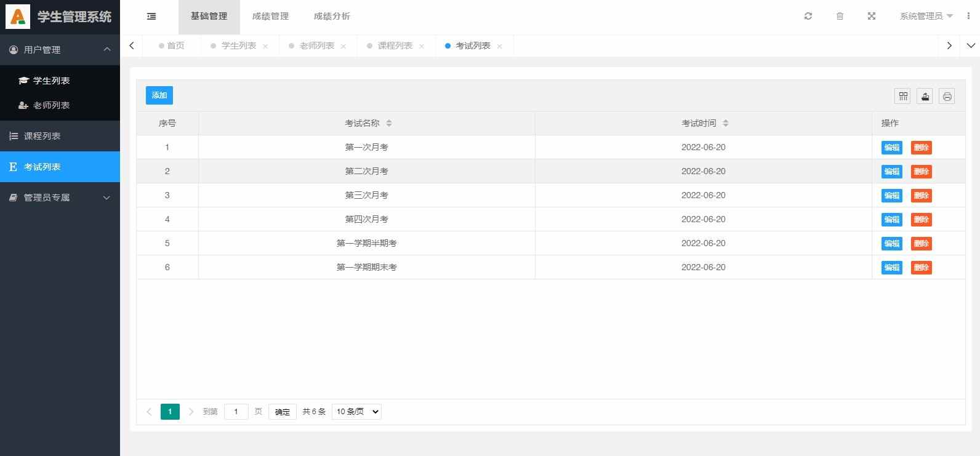This screenshot has height=456, width=980.
Task: Click the refresh icon in top bar
Action: click(808, 17)
